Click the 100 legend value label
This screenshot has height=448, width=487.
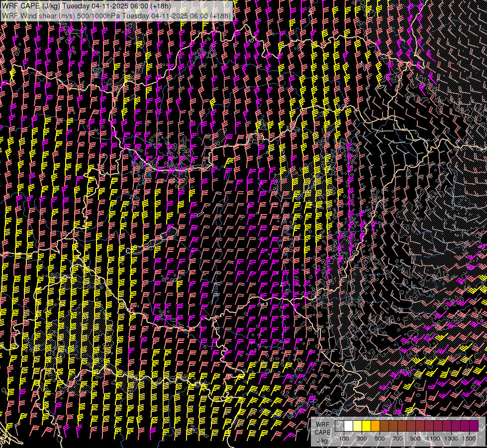coord(344,439)
